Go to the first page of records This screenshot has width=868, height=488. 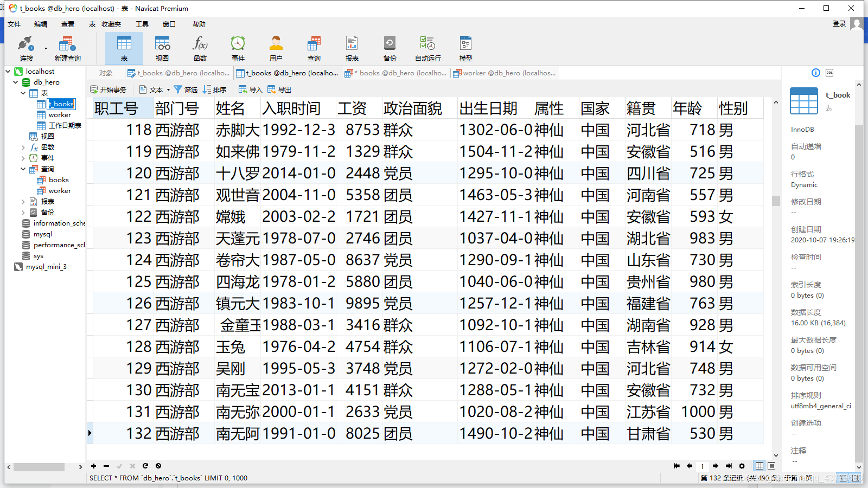[x=676, y=466]
